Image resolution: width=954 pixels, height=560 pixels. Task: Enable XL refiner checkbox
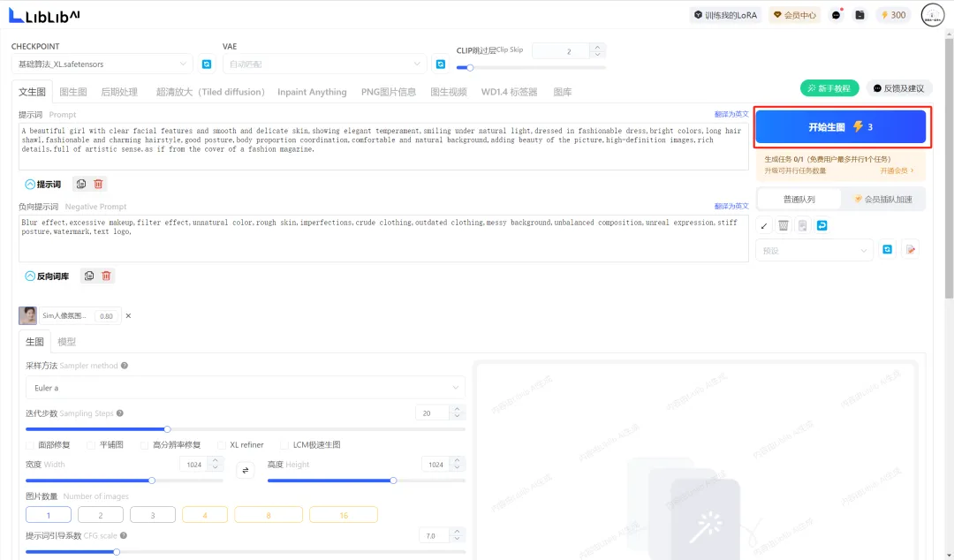(x=222, y=445)
